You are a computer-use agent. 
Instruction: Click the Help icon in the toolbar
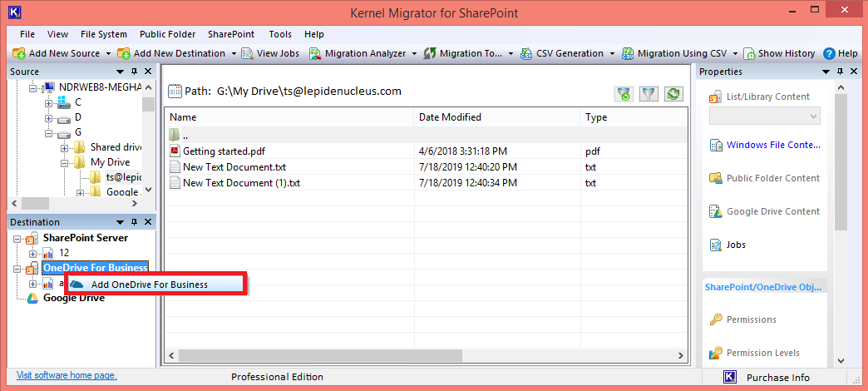829,54
